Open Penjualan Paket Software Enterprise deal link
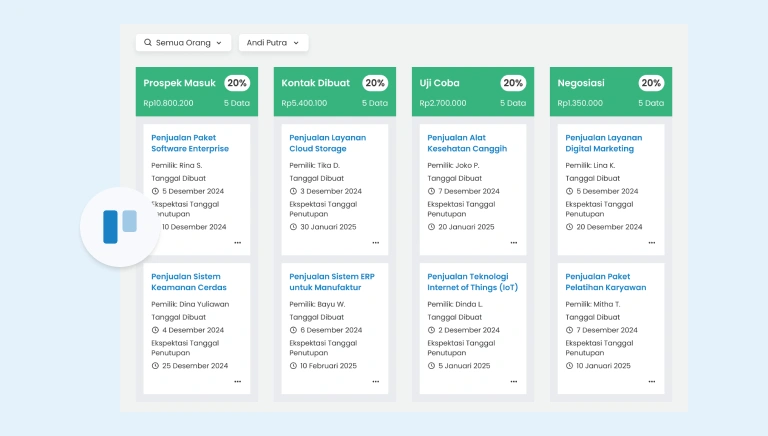768x436 pixels. coord(190,143)
